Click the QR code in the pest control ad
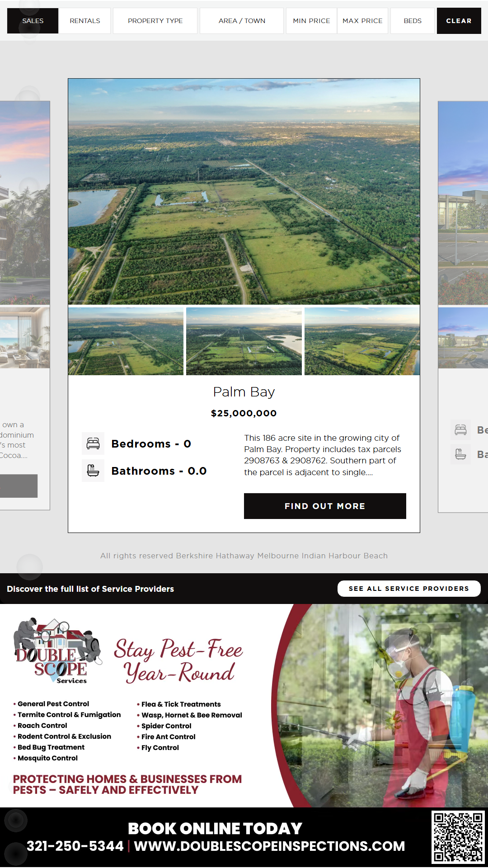Screen dimensions: 488x868 458,837
